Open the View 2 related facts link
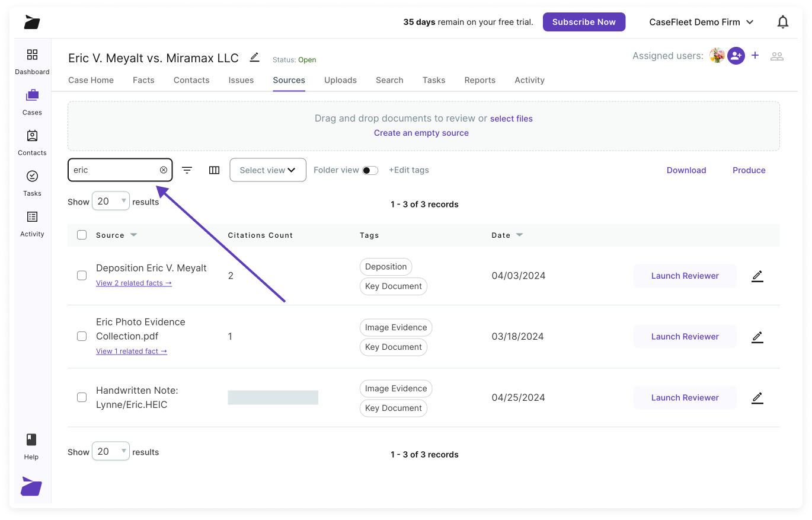 (x=134, y=283)
